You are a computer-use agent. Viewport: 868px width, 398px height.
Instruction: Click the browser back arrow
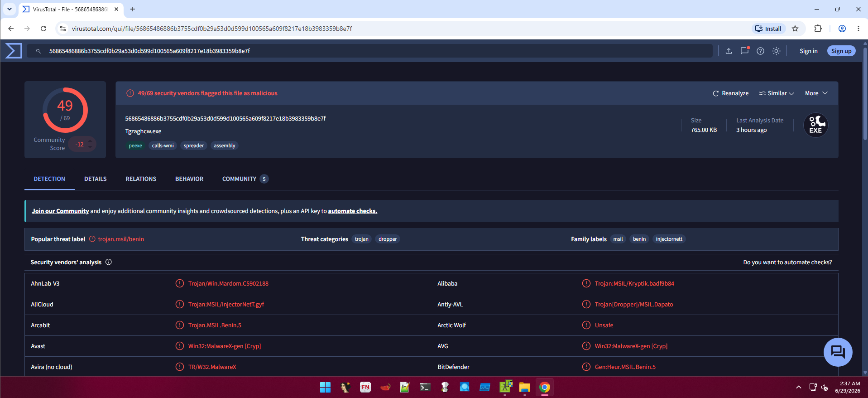11,29
